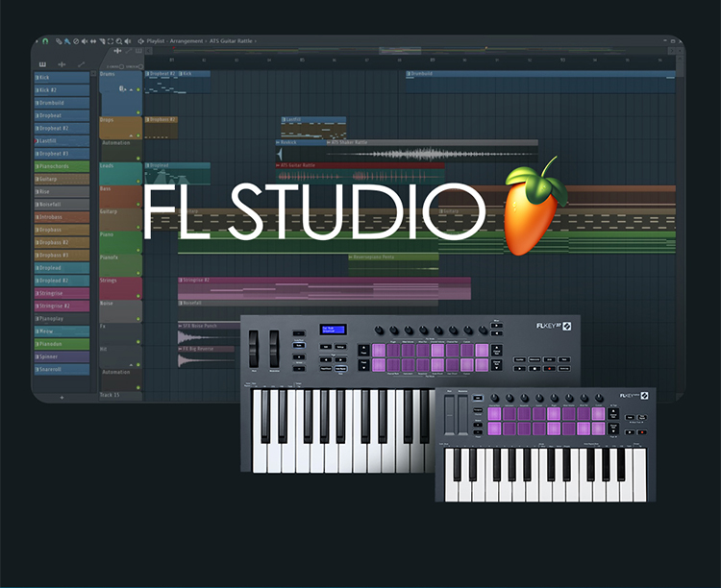
Task: Open FX Big Reverse clip menu icon
Action: [x=181, y=349]
